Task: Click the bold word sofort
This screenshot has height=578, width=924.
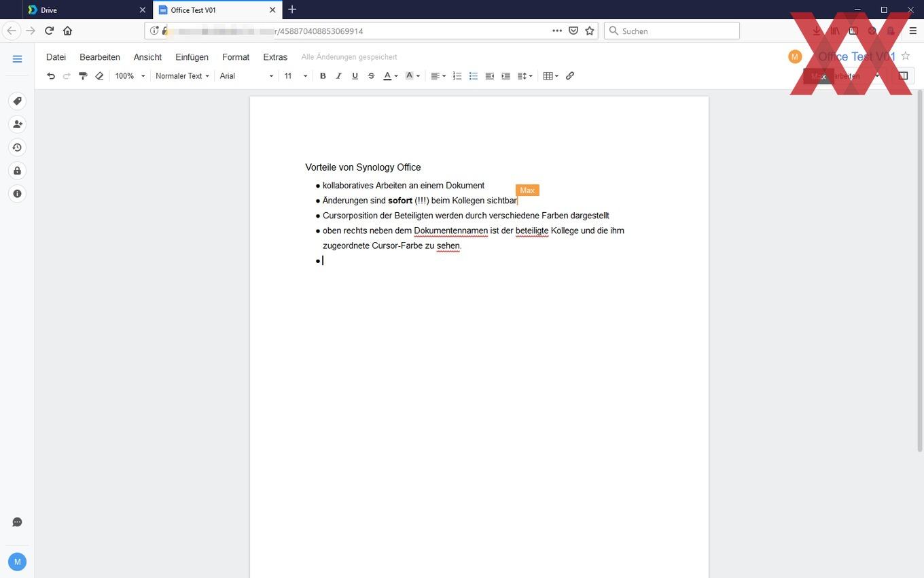Action: (400, 201)
